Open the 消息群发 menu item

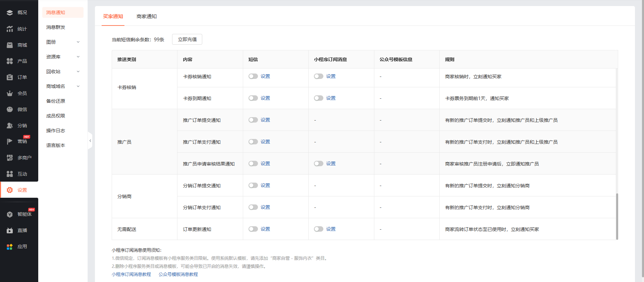[x=56, y=27]
